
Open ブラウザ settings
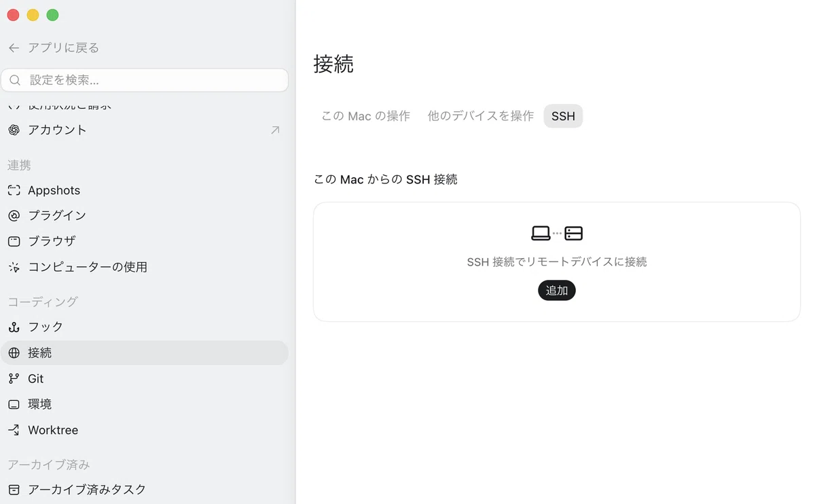pos(145,241)
